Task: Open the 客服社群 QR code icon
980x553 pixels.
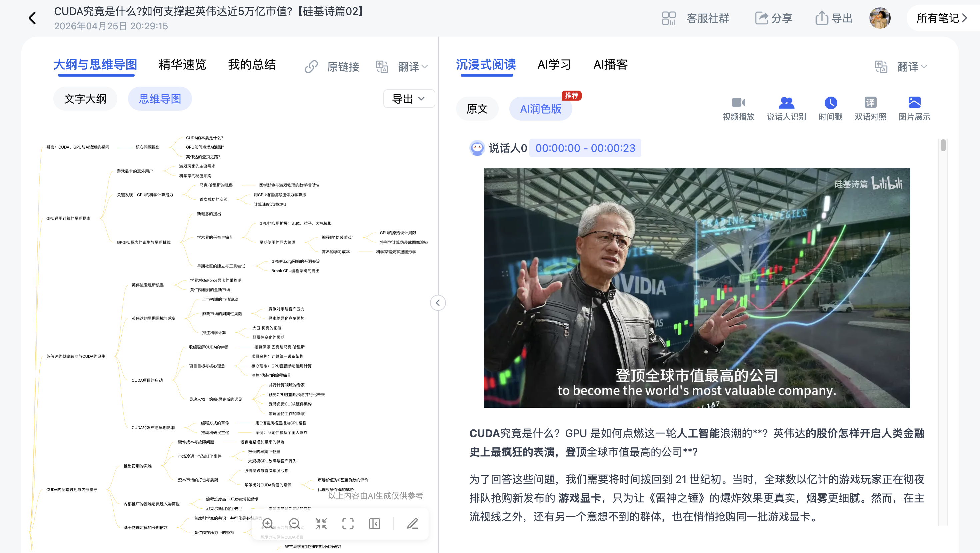Action: (668, 18)
